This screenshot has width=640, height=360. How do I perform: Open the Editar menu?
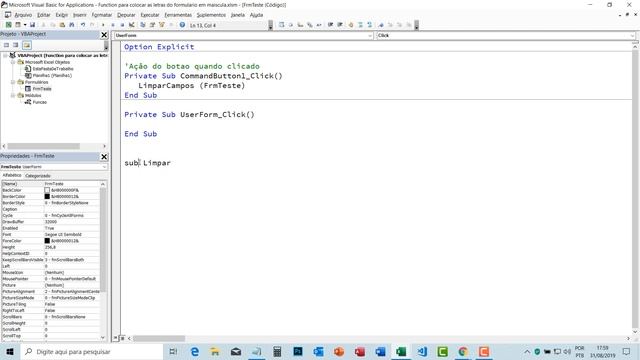point(44,15)
